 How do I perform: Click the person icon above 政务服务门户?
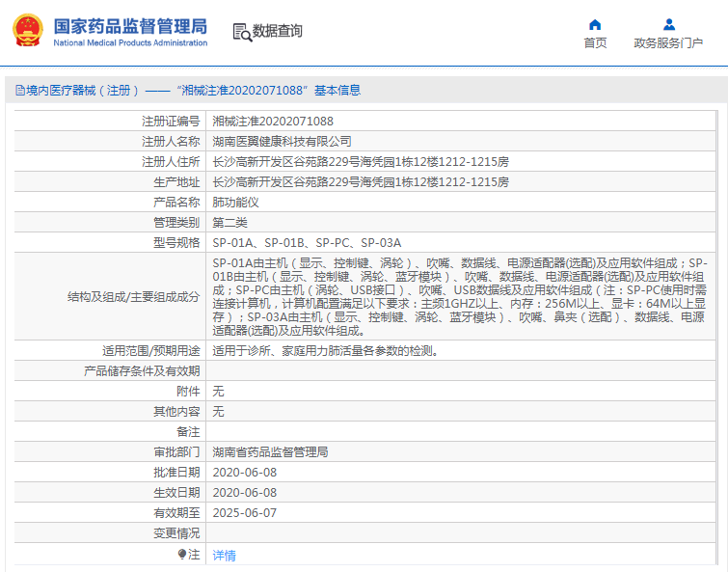[x=668, y=25]
